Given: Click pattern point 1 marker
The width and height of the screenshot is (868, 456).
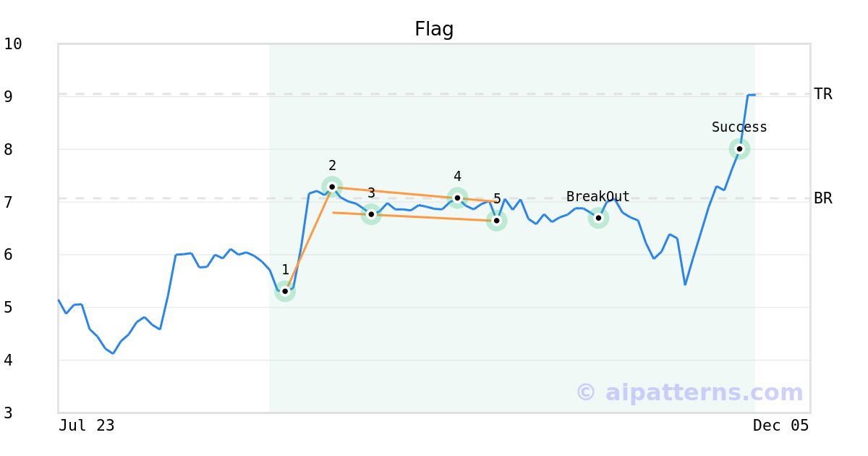Looking at the screenshot, I should coord(285,291).
